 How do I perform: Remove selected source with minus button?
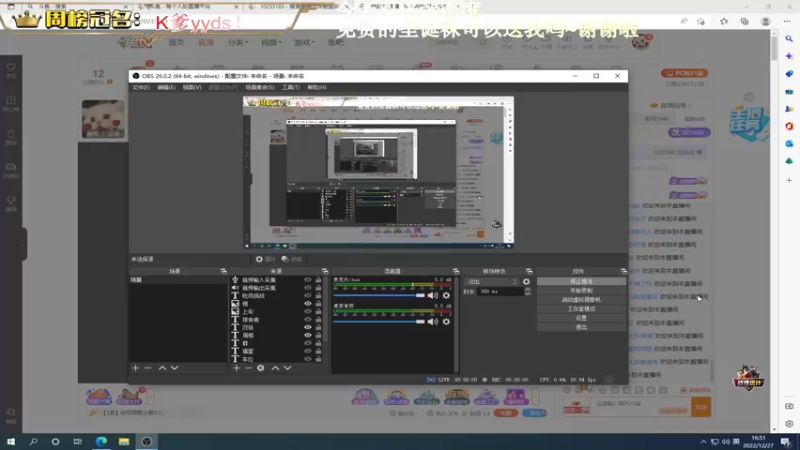248,368
